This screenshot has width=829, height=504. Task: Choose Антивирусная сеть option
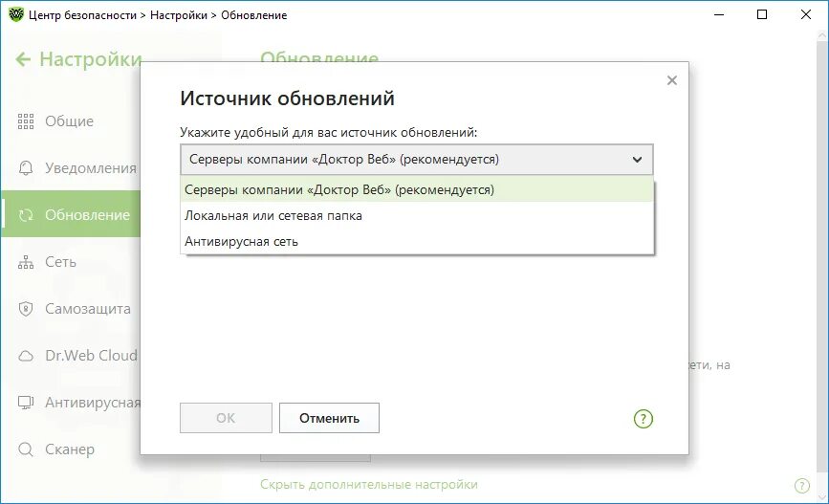417,242
